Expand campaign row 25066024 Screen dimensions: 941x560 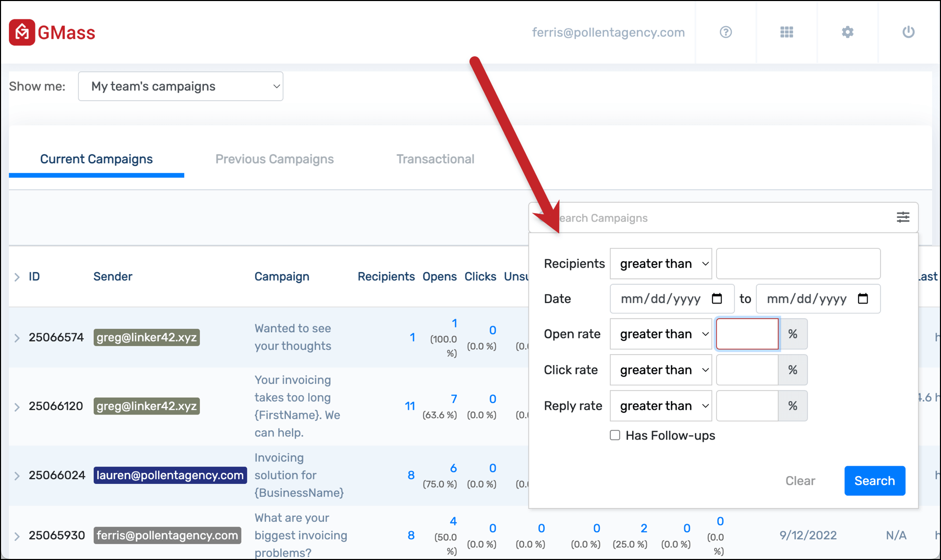pyautogui.click(x=17, y=476)
